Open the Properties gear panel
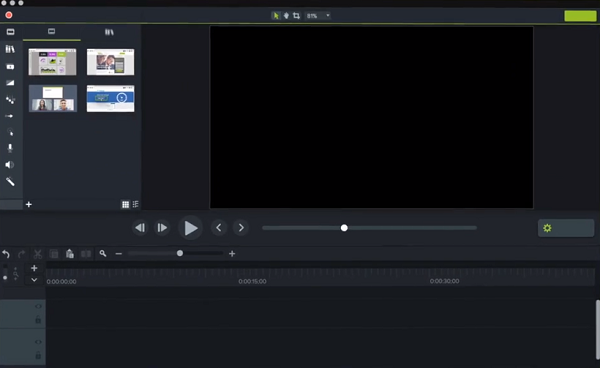 coord(566,228)
